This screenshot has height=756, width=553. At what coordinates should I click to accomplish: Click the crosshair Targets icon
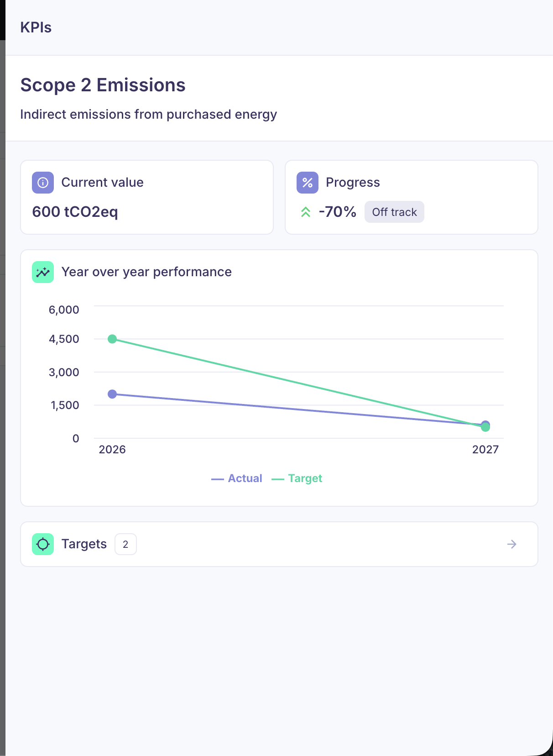(43, 544)
